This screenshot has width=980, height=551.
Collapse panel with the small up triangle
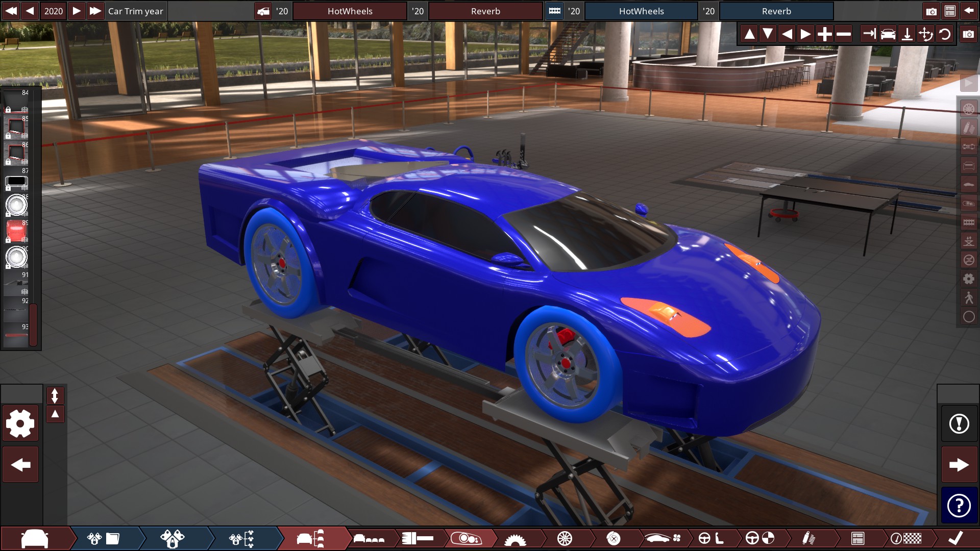[x=55, y=414]
